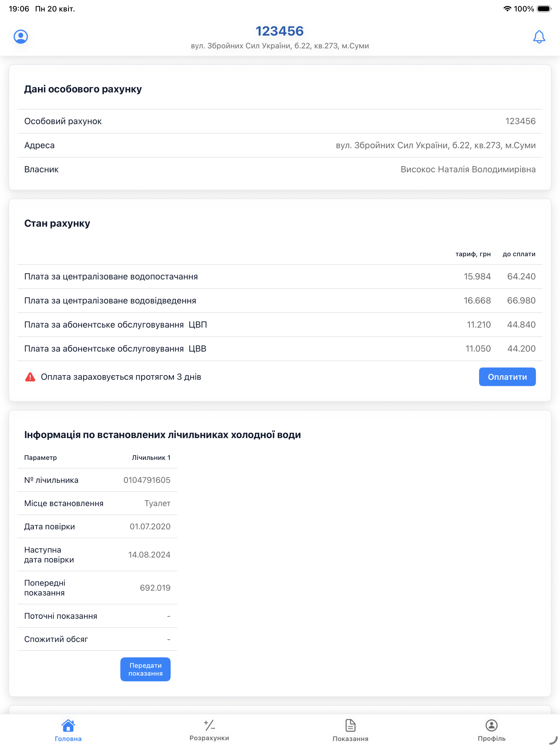Click Передати показання button
This screenshot has height=747, width=560.
[145, 669]
